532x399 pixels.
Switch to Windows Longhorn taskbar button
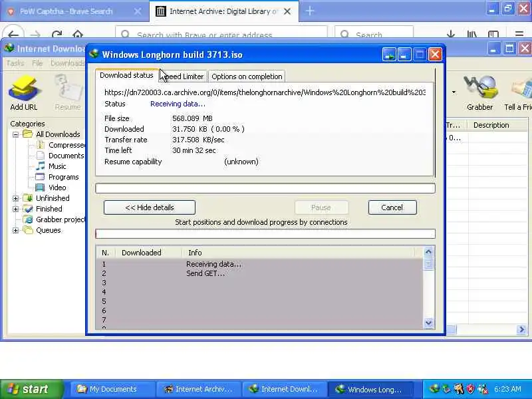pyautogui.click(x=370, y=389)
